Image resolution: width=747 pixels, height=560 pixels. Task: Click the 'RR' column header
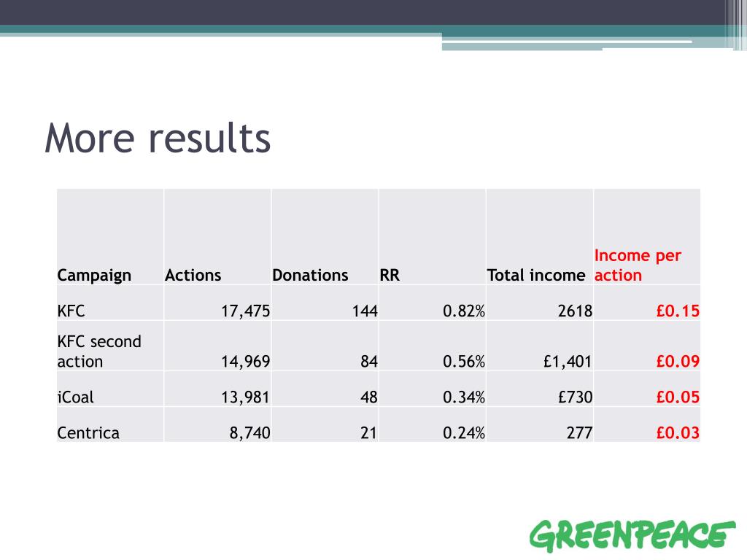[x=390, y=275]
